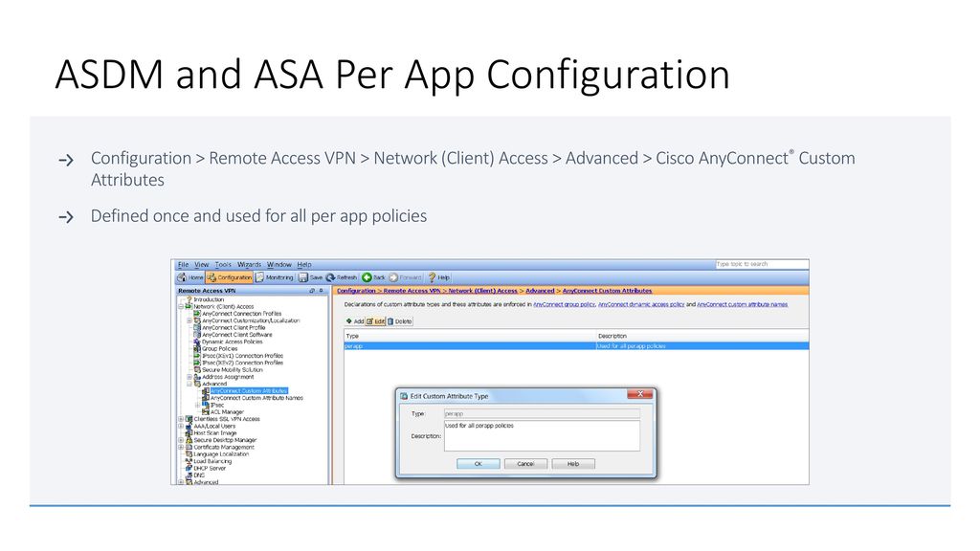
Task: Open the Wizards menu
Action: click(250, 264)
